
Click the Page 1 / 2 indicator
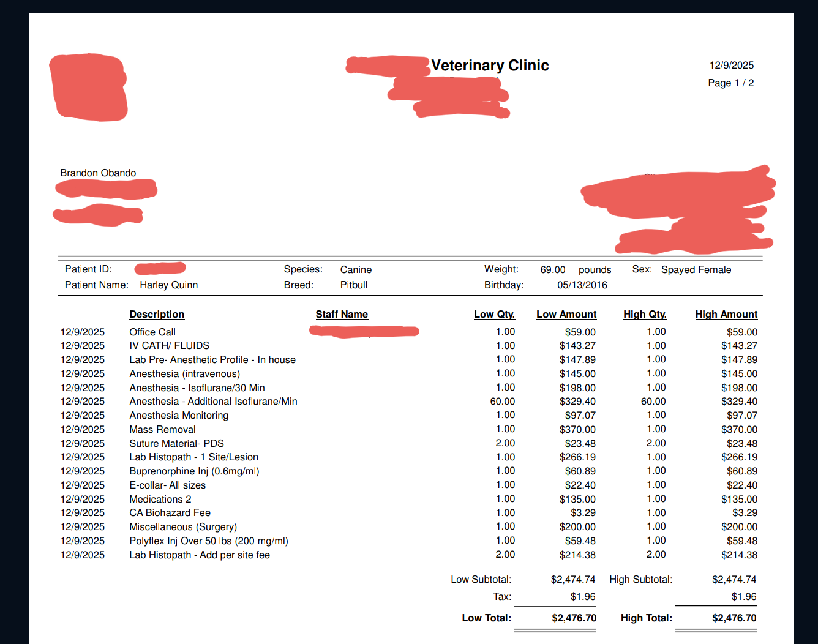click(x=730, y=83)
